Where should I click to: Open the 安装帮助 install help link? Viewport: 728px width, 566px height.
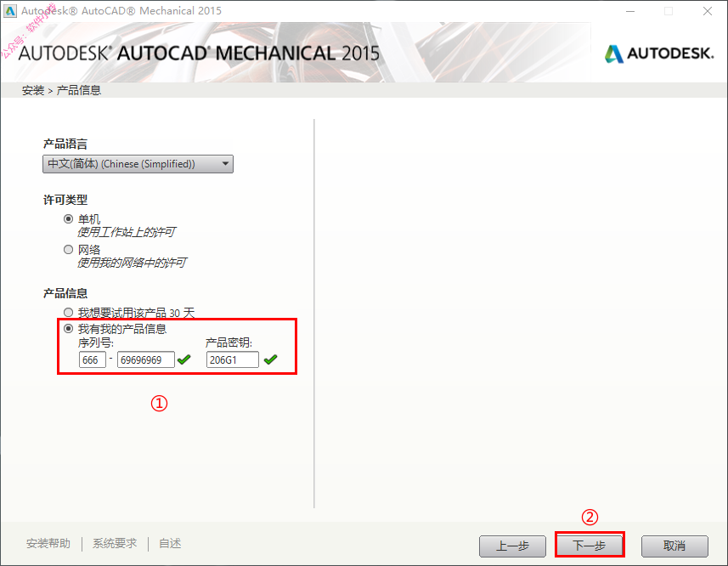click(48, 543)
